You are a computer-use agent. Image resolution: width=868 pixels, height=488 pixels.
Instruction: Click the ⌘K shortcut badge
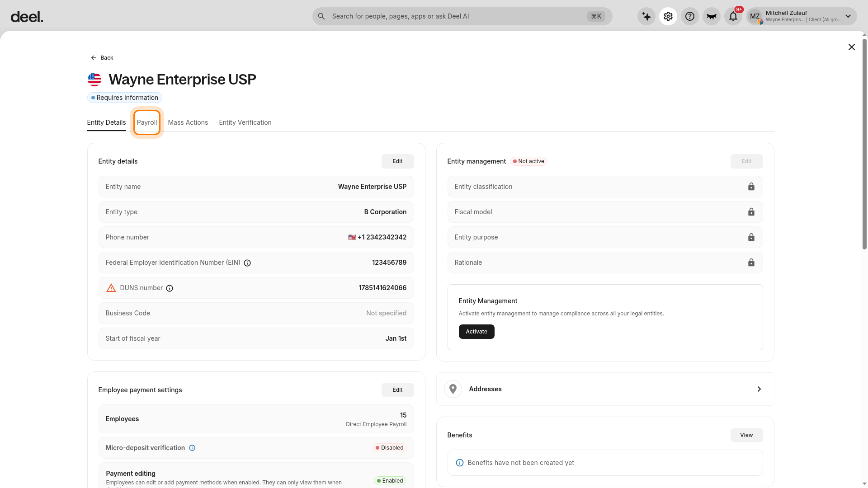(596, 16)
